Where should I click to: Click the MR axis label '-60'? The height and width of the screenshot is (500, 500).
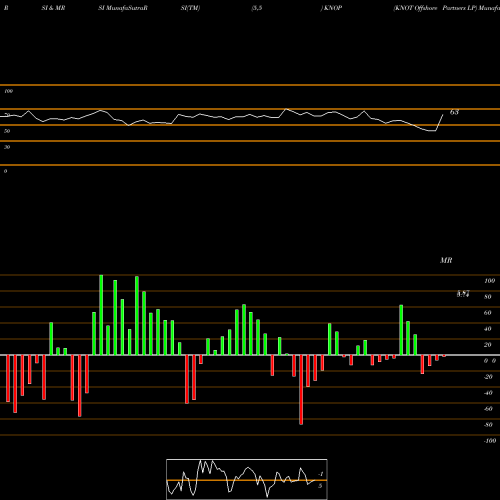(x=488, y=409)
